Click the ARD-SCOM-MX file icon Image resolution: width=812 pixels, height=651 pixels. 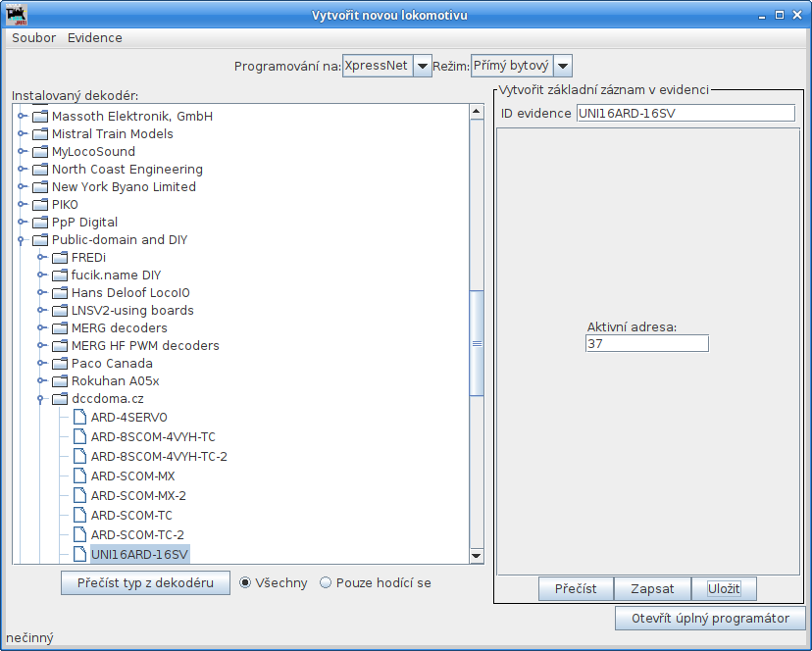79,476
